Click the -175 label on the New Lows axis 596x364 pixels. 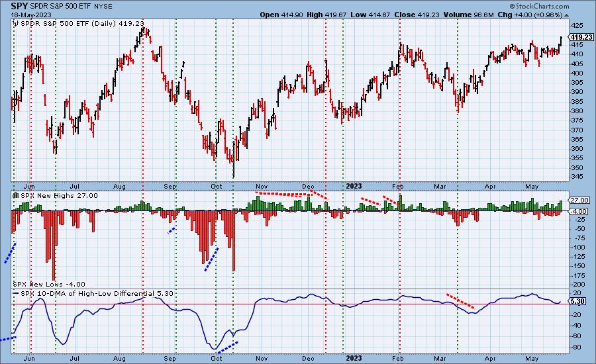(578, 276)
